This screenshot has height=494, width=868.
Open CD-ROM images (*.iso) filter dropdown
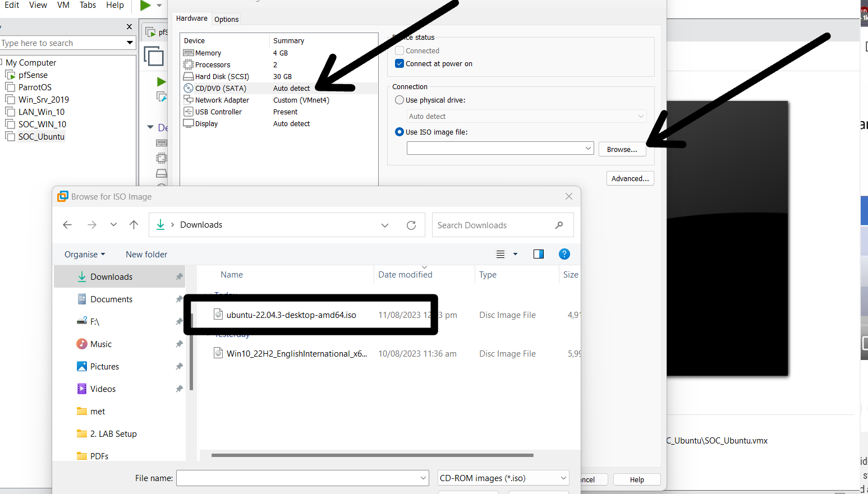(x=503, y=478)
